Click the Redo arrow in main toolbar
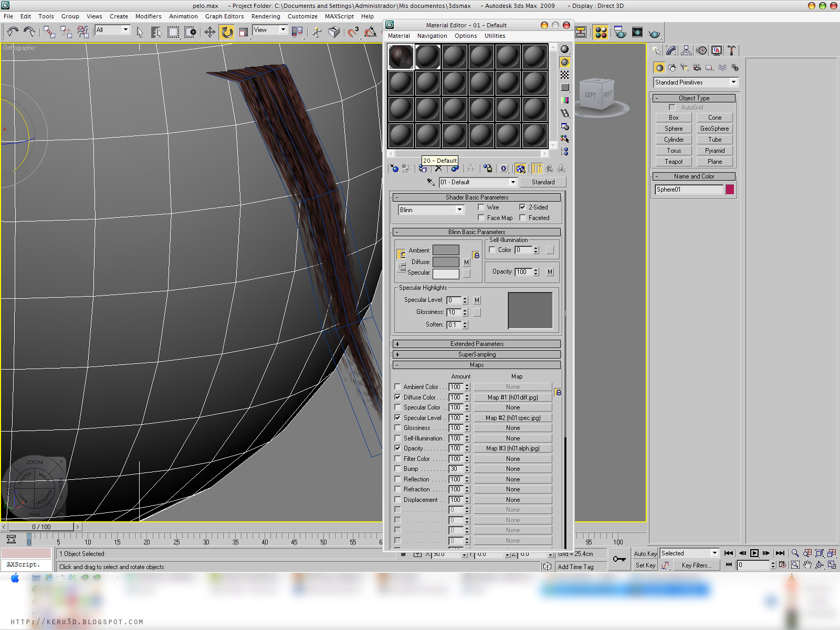The image size is (840, 630). [x=29, y=32]
